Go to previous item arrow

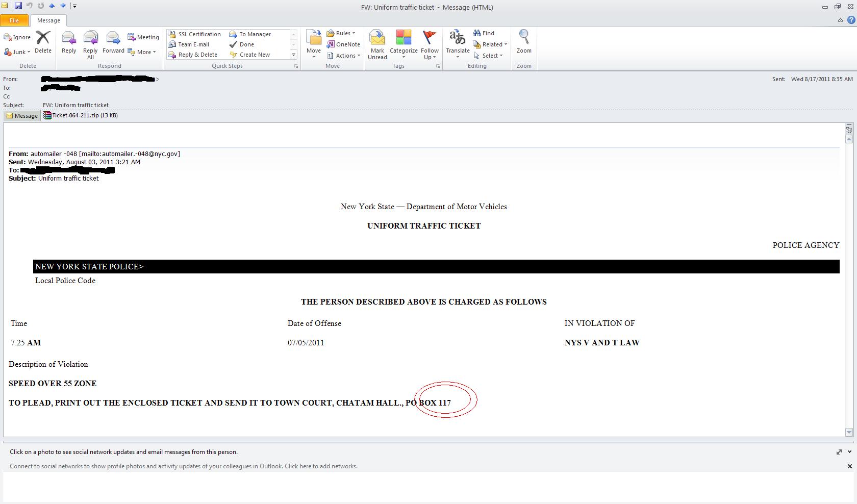click(x=52, y=6)
